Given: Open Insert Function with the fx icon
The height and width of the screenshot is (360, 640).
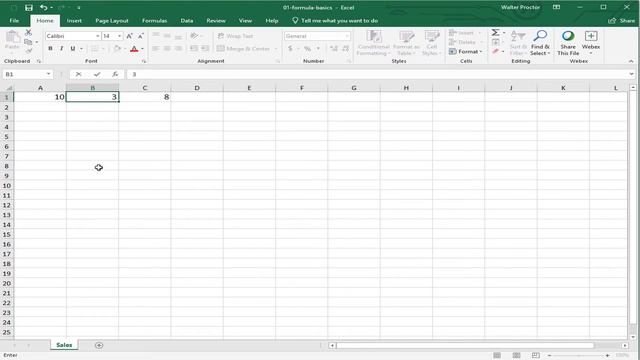Looking at the screenshot, I should 115,74.
